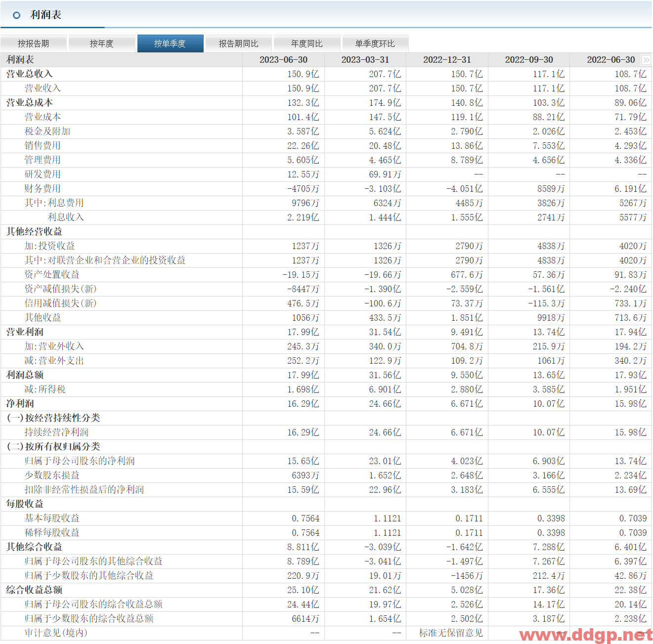Click the (二)按所有权归属分类 heading
This screenshot has width=653, height=644.
point(53,447)
